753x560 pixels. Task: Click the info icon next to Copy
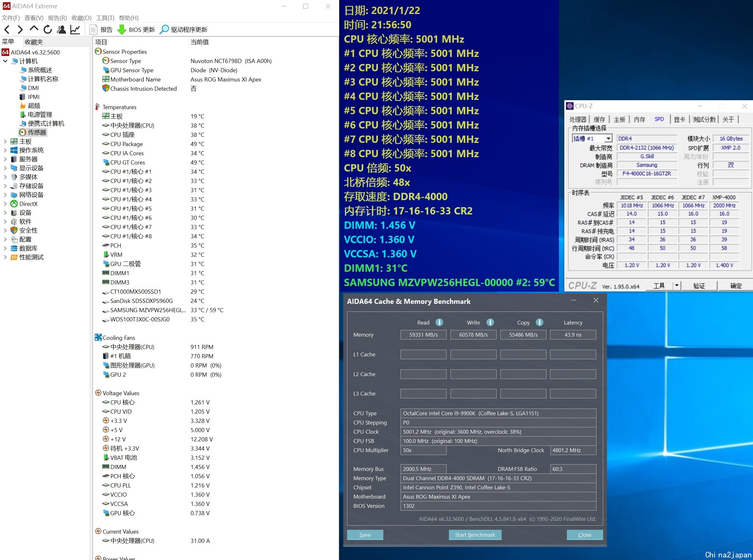[540, 322]
